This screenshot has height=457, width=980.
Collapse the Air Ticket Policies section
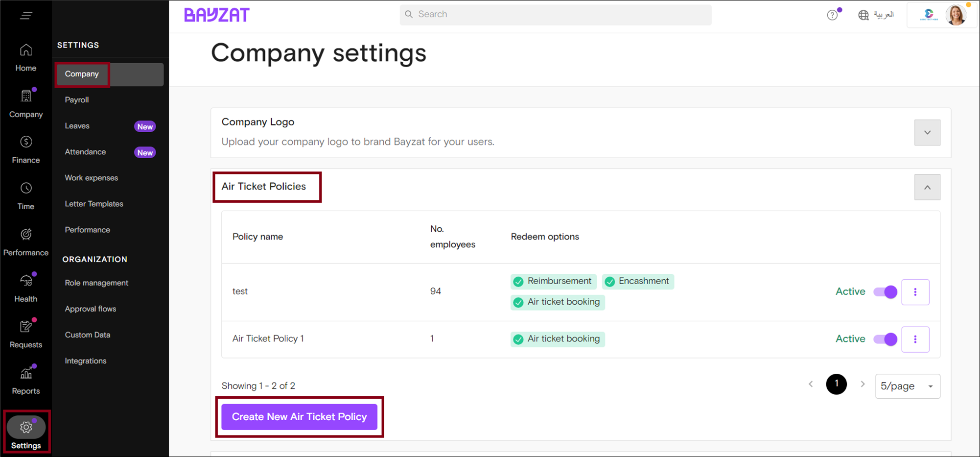[927, 188]
